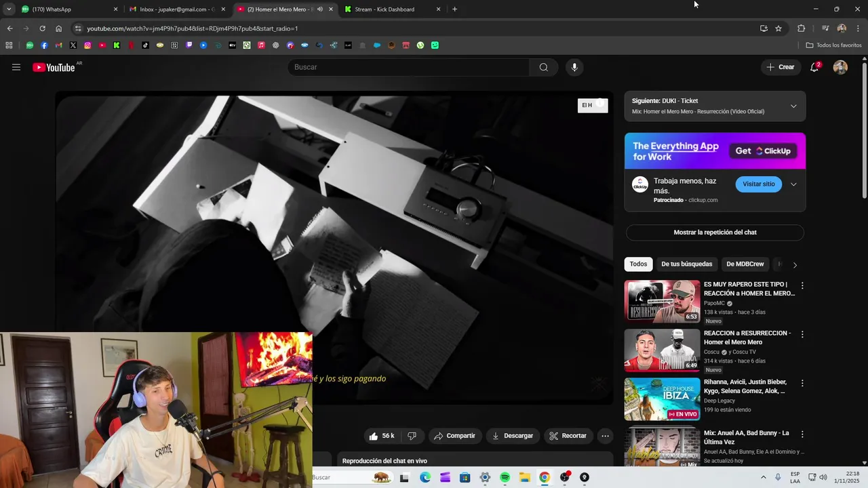
Task: Open YouTube notifications bell
Action: click(814, 67)
